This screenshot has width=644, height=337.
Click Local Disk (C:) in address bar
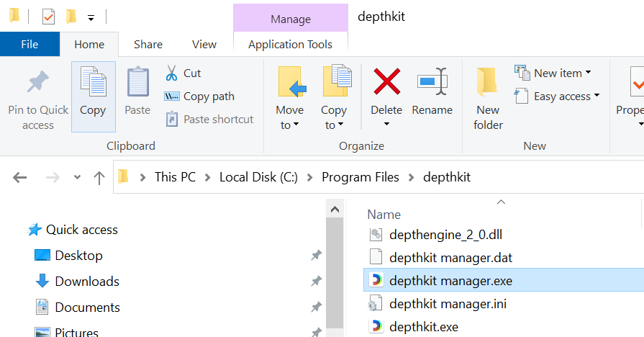(x=258, y=176)
